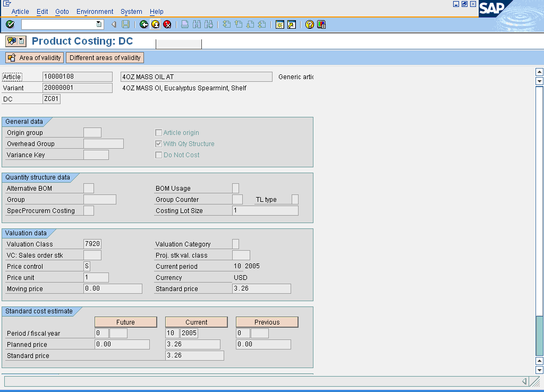Image resolution: width=544 pixels, height=392 pixels.
Task: Click the BOM Usage field
Action: pyautogui.click(x=235, y=188)
